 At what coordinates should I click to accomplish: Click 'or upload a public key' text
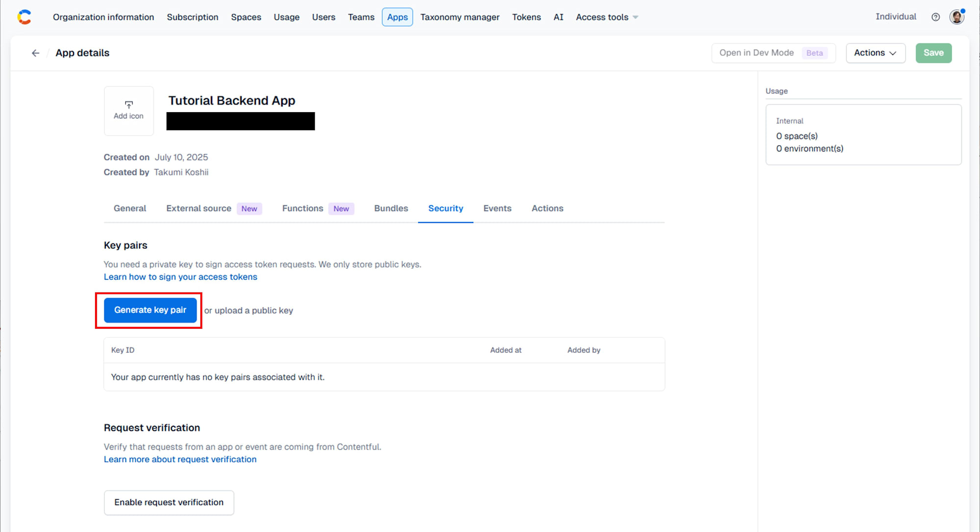[248, 311]
